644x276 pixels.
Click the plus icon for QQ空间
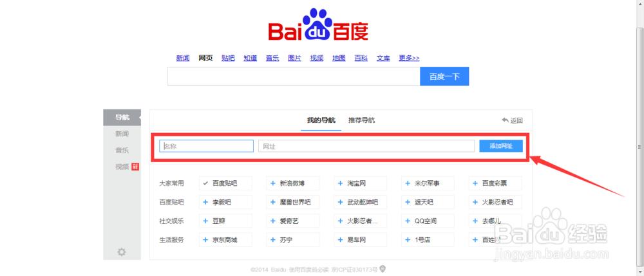click(408, 221)
